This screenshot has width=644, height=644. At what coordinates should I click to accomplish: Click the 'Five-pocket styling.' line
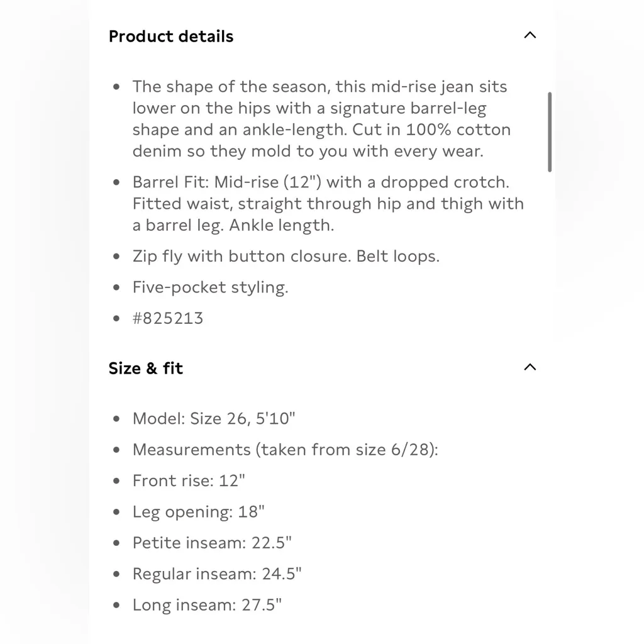point(210,287)
